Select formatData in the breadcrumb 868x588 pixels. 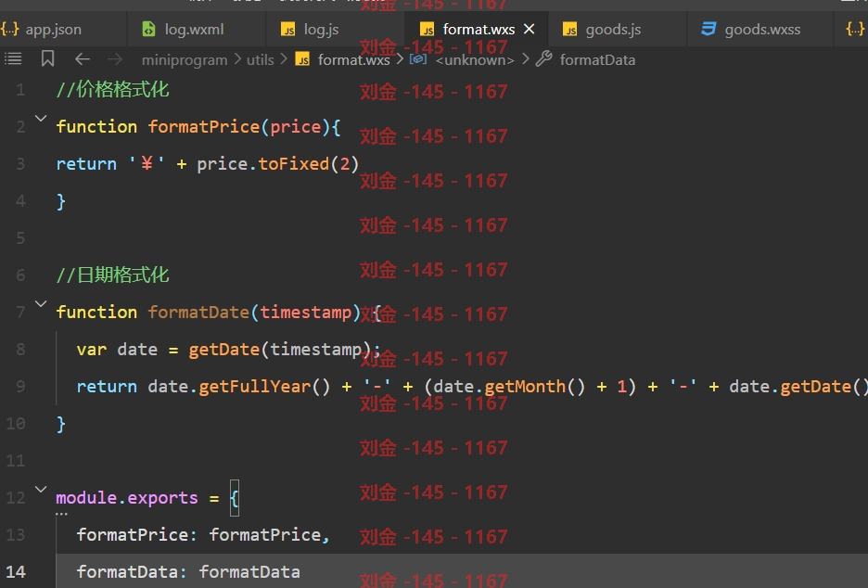pos(597,59)
